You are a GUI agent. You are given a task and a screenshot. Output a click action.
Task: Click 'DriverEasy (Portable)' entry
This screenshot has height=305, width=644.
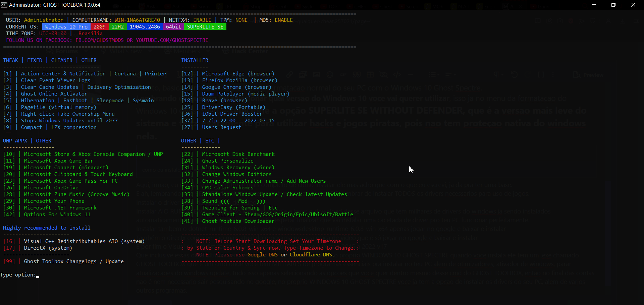point(233,107)
